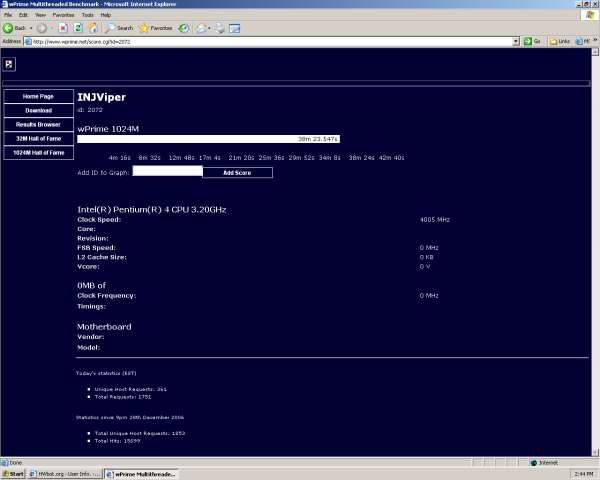Image resolution: width=600 pixels, height=480 pixels.
Task: Open Mail button dropdown arrow
Action: pos(209,28)
